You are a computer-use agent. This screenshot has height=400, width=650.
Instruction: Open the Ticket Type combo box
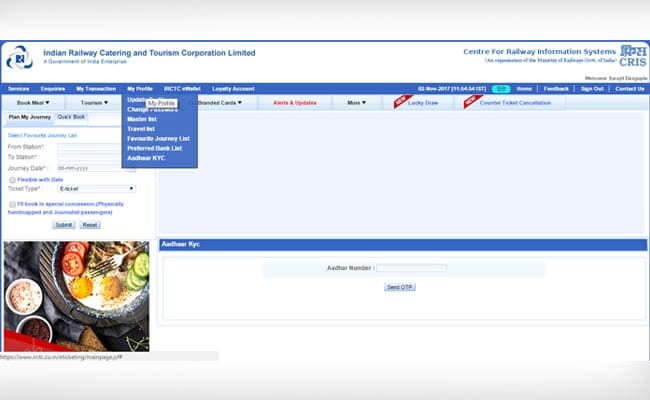pos(96,189)
